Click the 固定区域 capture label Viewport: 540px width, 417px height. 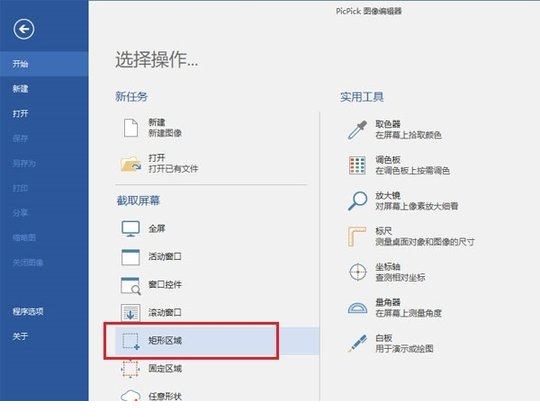[165, 369]
